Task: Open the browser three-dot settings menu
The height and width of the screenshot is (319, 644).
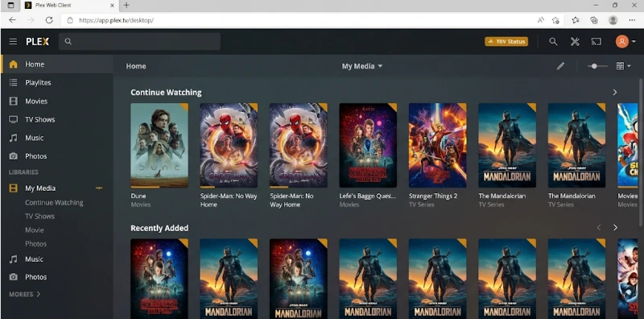Action: (632, 19)
